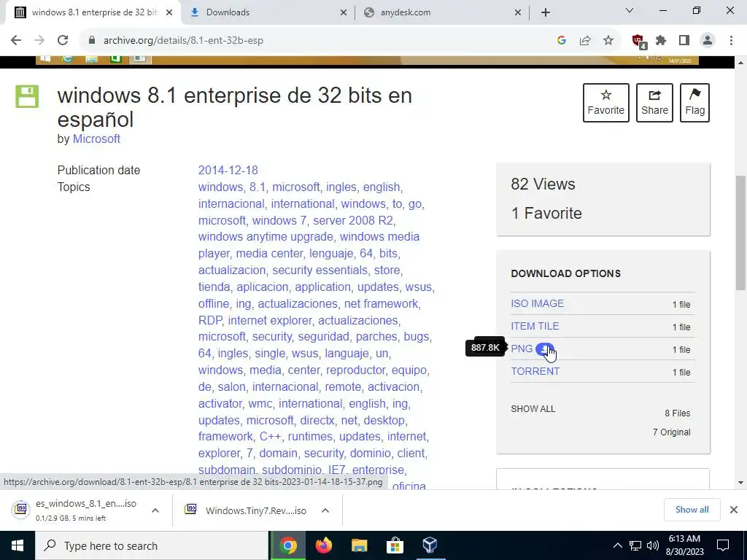Screen dimensions: 747x560
Task: Click the page vertical scrollbar thumb
Action: (x=740, y=233)
